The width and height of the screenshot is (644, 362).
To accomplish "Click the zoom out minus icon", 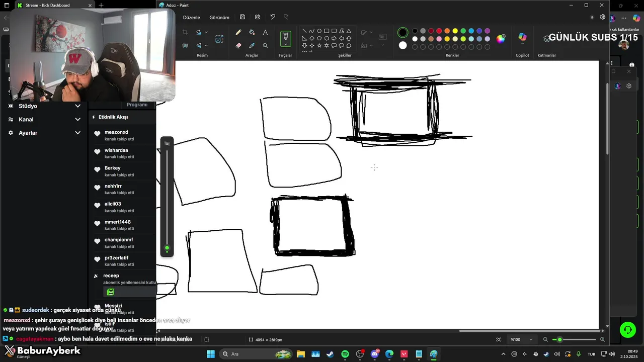I will point(545,339).
